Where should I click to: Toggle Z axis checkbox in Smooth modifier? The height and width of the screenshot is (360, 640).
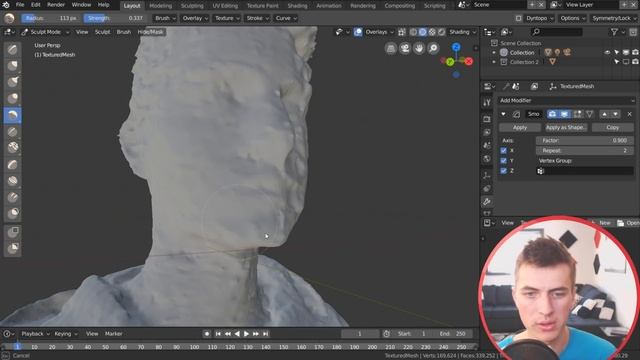[x=503, y=171]
